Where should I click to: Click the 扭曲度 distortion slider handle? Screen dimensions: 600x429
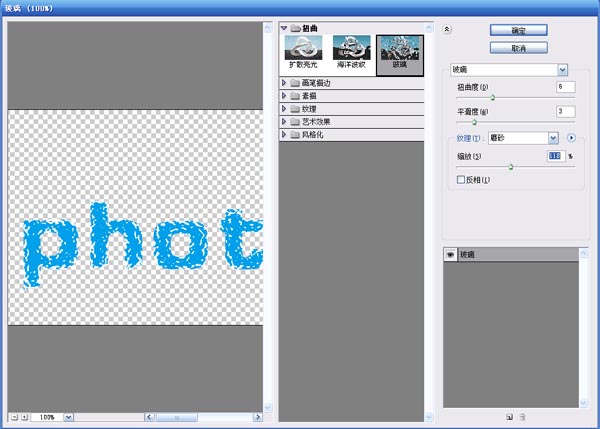(x=491, y=98)
